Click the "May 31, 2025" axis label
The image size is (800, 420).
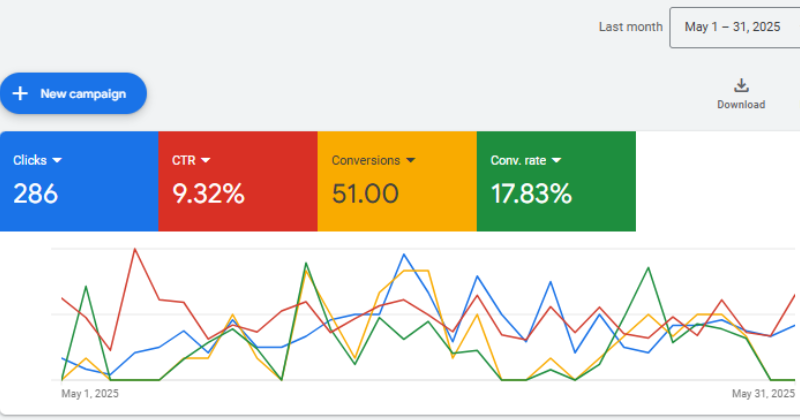coord(764,394)
